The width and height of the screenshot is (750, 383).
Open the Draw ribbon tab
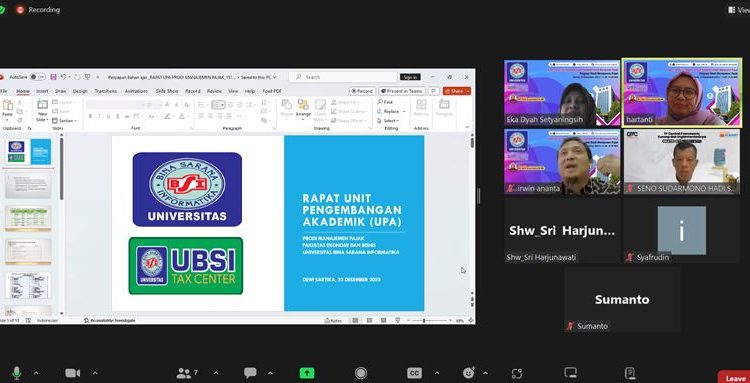[61, 91]
